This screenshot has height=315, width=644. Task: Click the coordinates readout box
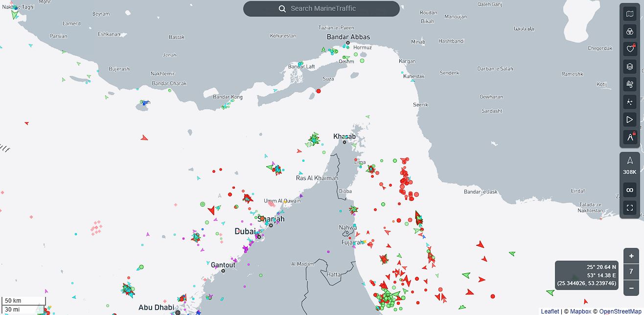(587, 275)
